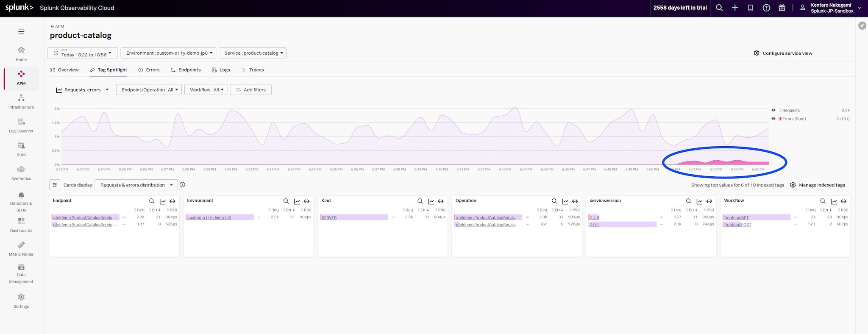The height and width of the screenshot is (334, 868).
Task: Search values in Endpoint card
Action: (152, 201)
